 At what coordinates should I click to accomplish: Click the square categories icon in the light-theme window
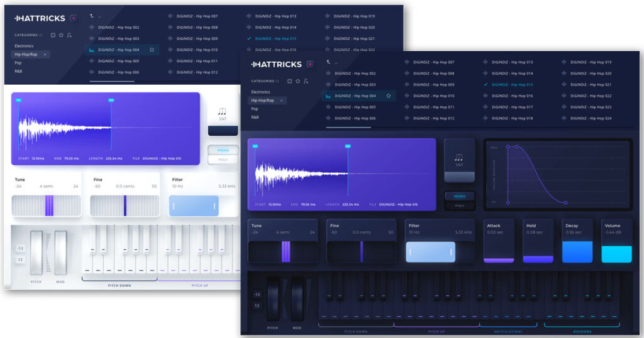(53, 35)
